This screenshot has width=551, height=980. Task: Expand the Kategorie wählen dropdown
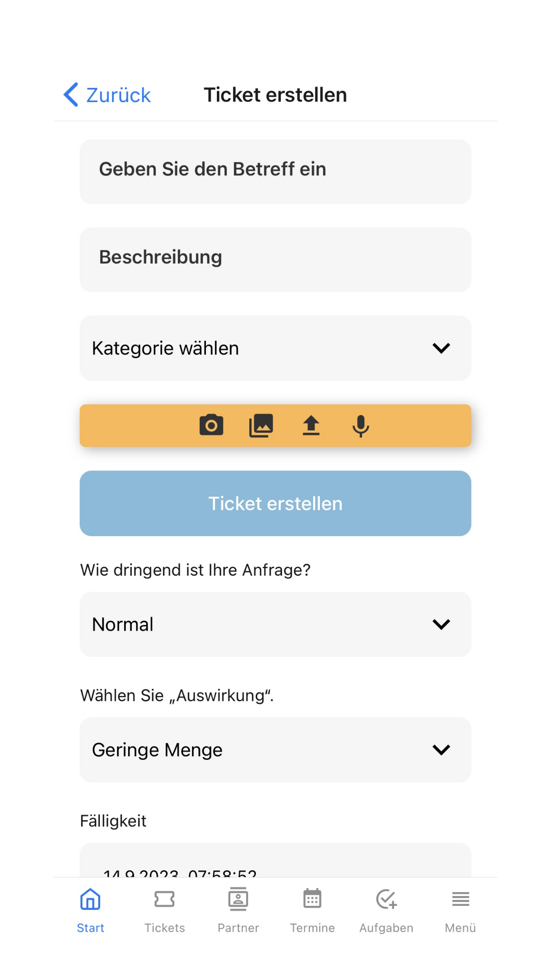(275, 348)
